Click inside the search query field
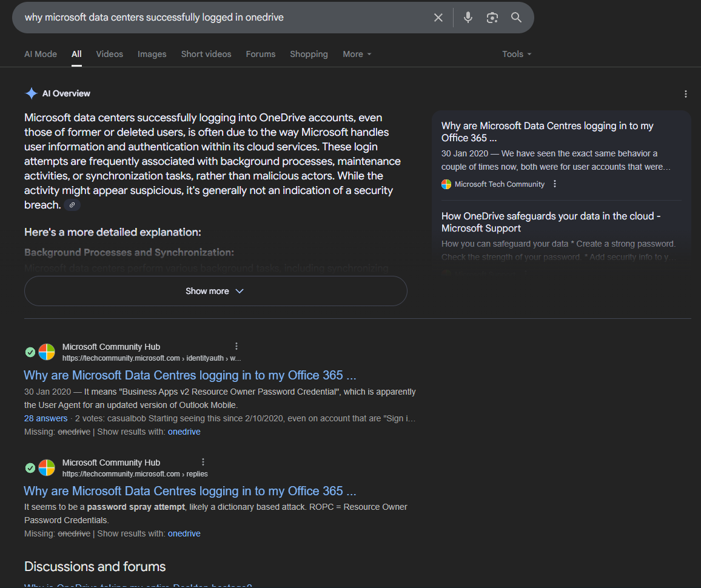The image size is (701, 588). pyautogui.click(x=224, y=18)
